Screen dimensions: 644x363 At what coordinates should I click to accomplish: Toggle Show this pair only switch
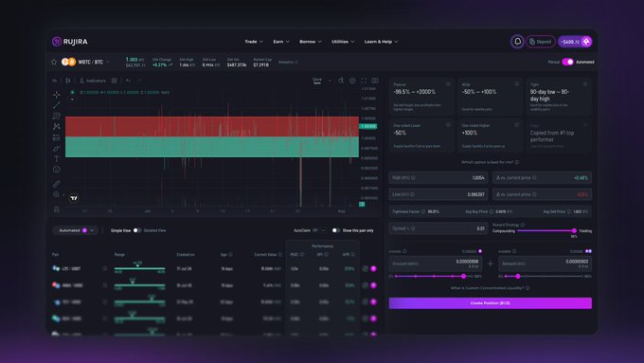[x=336, y=230]
